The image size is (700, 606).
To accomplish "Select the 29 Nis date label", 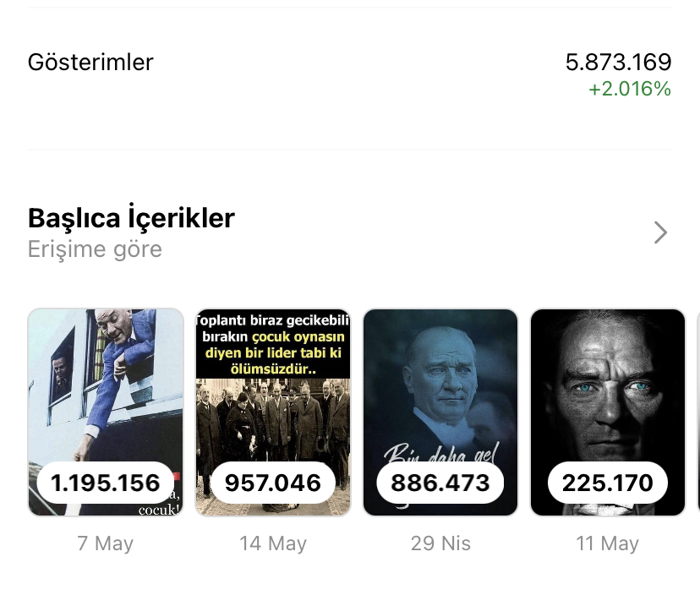I will click(x=440, y=543).
